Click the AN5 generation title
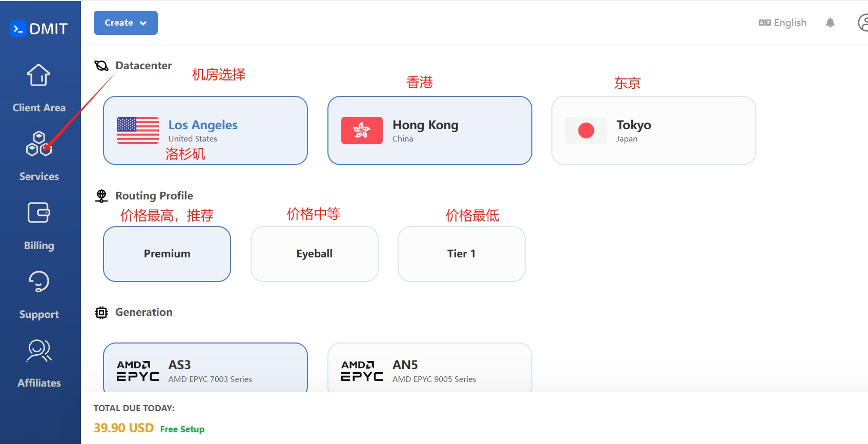Viewport: 868px width, 444px height. (x=405, y=365)
